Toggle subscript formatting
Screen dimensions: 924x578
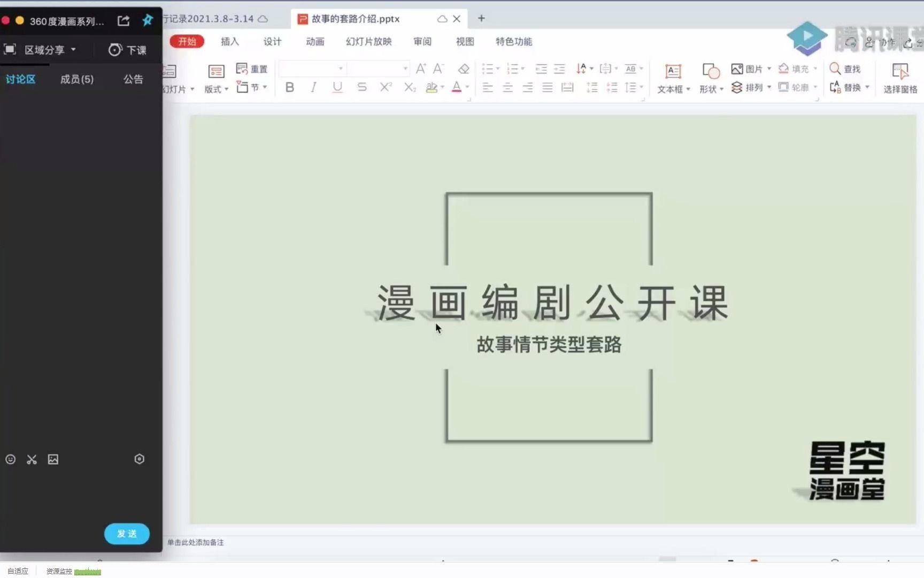[x=410, y=87]
